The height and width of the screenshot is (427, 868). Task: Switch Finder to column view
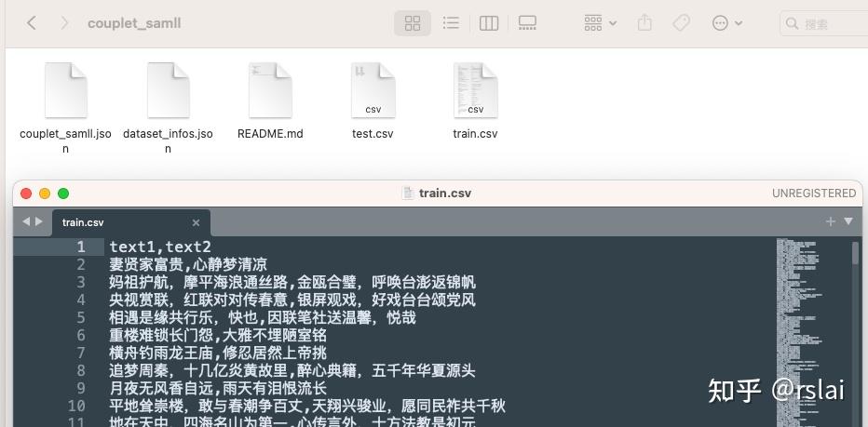pos(489,23)
